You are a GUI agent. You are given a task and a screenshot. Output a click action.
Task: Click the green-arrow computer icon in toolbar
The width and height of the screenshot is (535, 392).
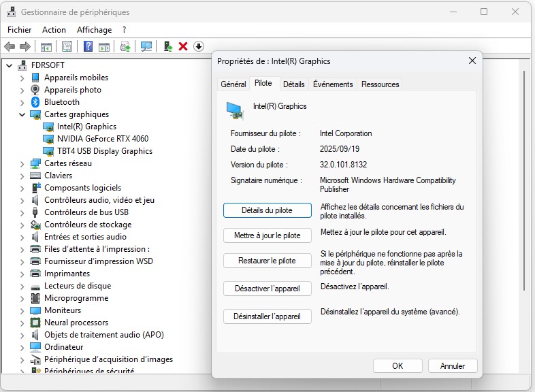tap(167, 46)
